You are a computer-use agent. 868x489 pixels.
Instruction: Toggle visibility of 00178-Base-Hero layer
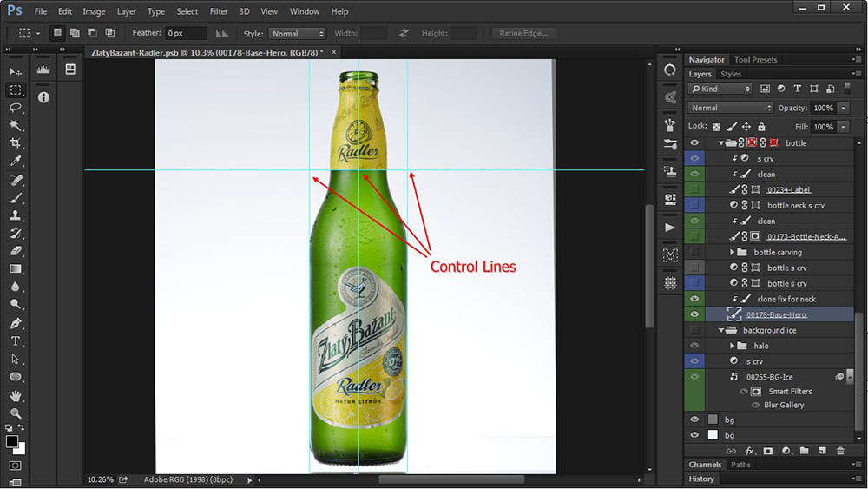click(x=694, y=314)
